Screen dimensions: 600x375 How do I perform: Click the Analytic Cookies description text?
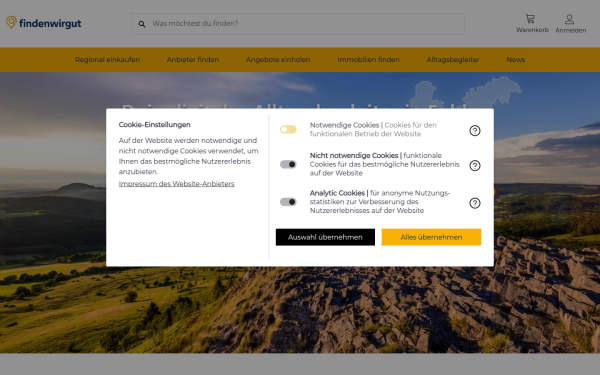click(x=380, y=202)
